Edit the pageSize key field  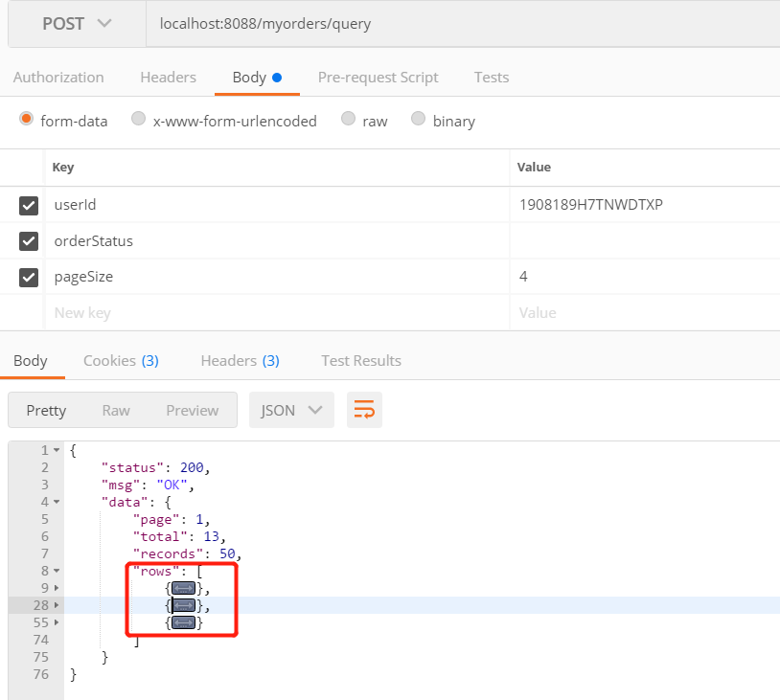pos(278,277)
